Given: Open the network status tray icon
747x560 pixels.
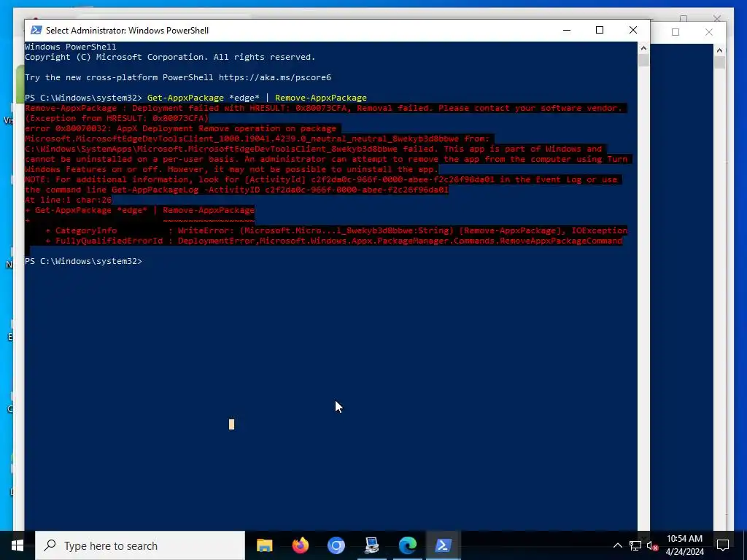Looking at the screenshot, I should 635,545.
